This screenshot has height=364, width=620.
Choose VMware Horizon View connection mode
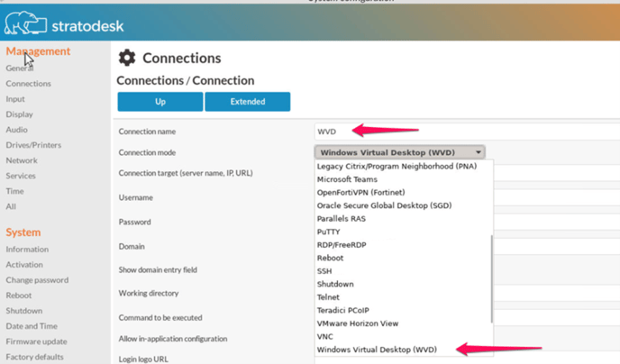coord(358,323)
